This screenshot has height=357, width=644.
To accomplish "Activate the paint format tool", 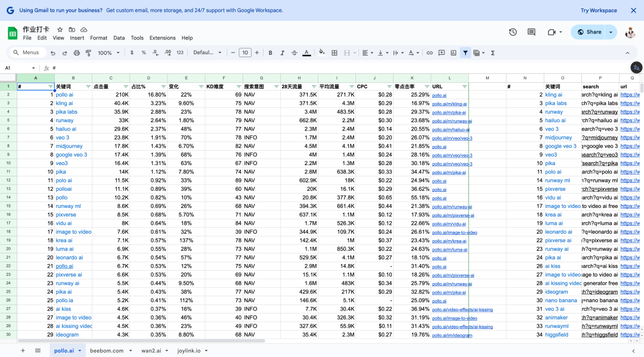I will 88,53.
